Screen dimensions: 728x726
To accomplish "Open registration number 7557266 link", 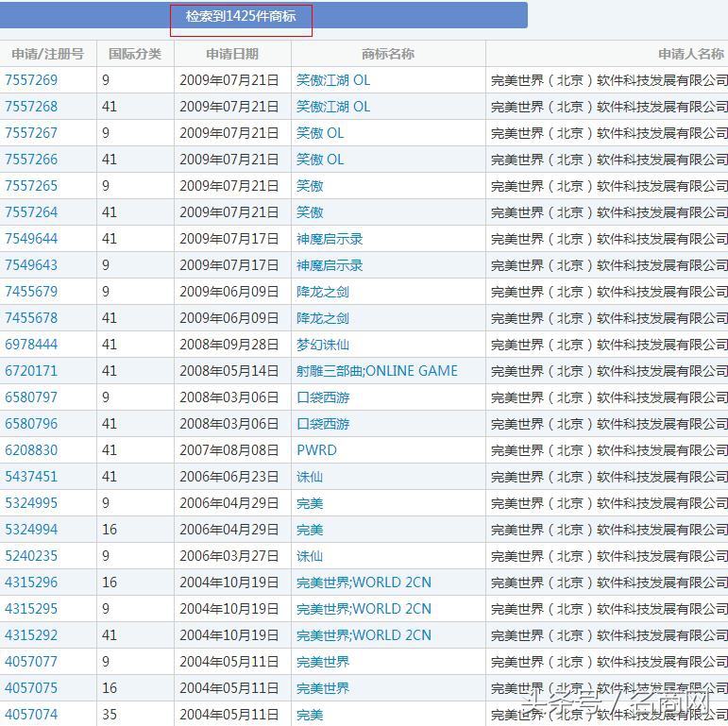I will coord(31,160).
